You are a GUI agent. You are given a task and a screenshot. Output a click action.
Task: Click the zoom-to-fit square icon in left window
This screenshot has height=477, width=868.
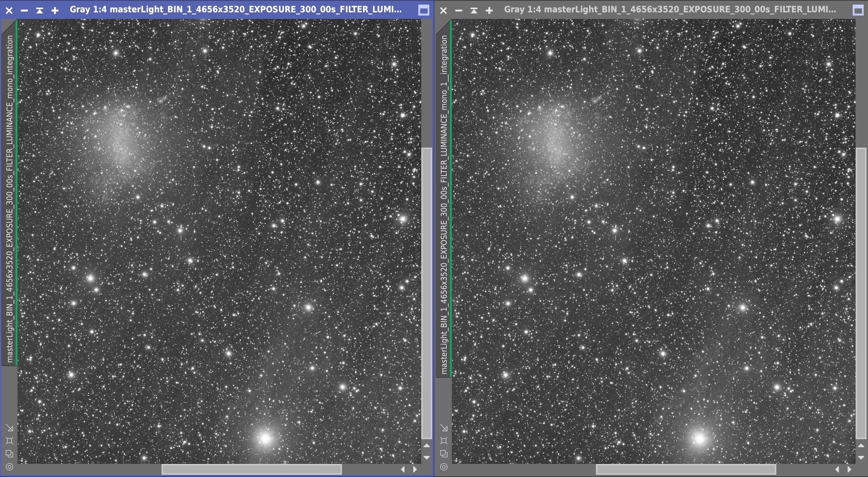10,441
